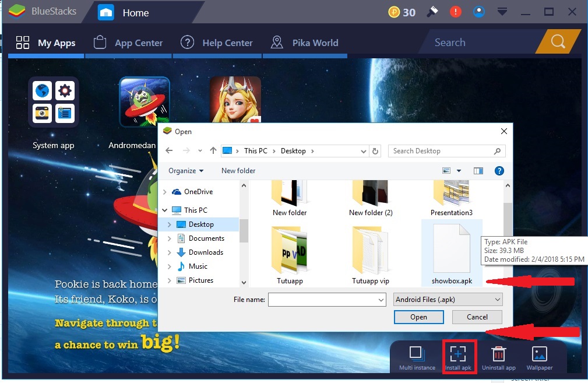Viewport: 588px width, 383px height.
Task: Expand the OneDrive tree node
Action: 164,192
